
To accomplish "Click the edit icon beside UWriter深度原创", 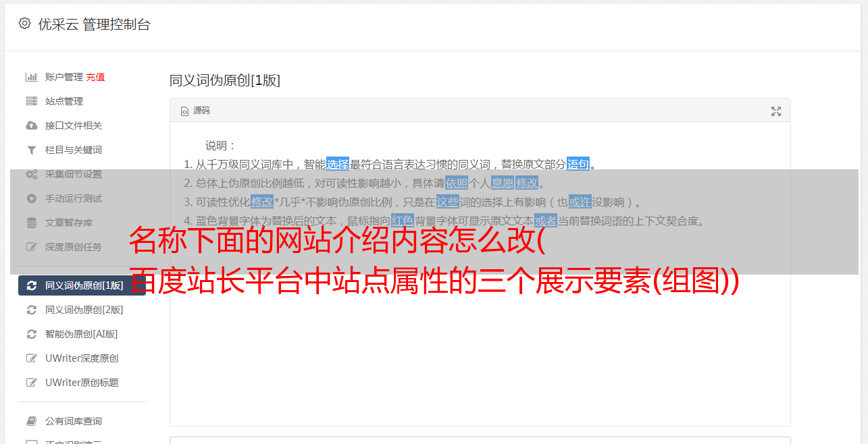I will tap(31, 358).
